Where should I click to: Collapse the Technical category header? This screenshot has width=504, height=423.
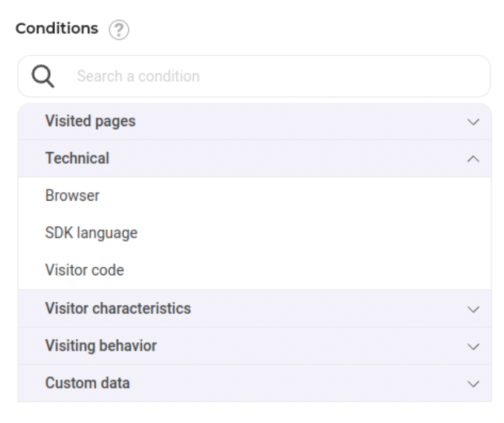(254, 158)
